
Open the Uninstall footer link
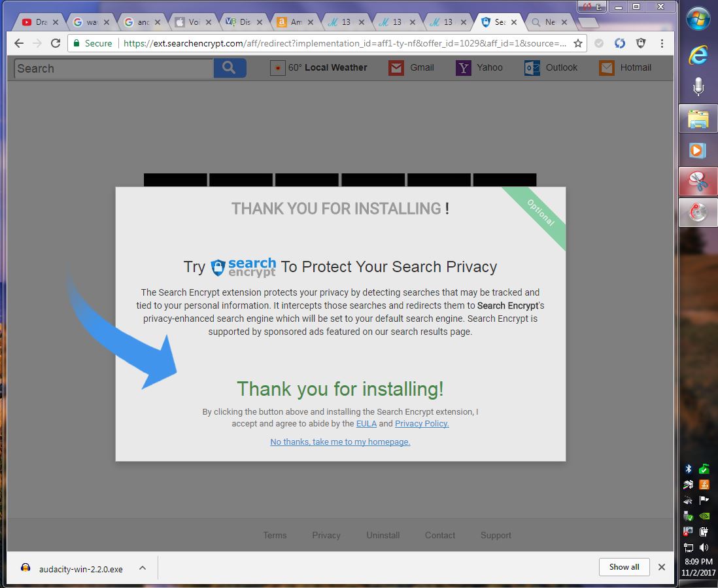383,535
